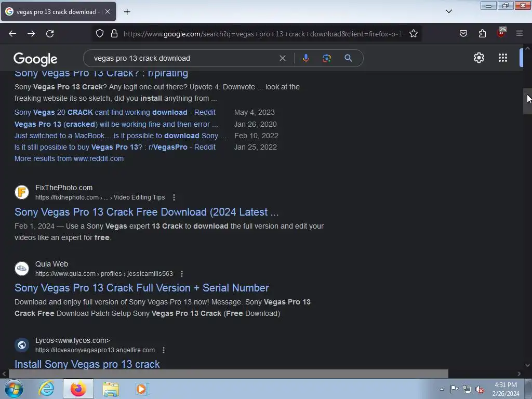
Task: Show hidden system tray icons
Action: coord(442,389)
